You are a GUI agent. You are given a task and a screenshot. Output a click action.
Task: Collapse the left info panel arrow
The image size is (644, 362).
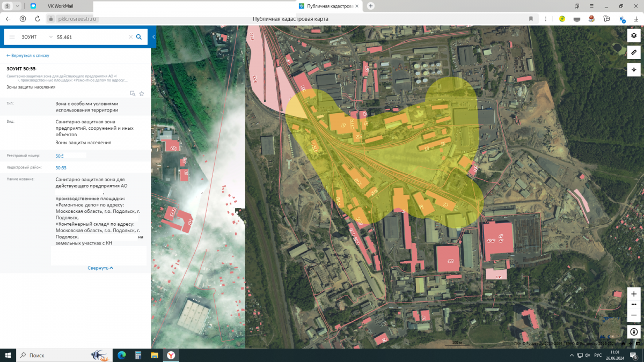153,37
